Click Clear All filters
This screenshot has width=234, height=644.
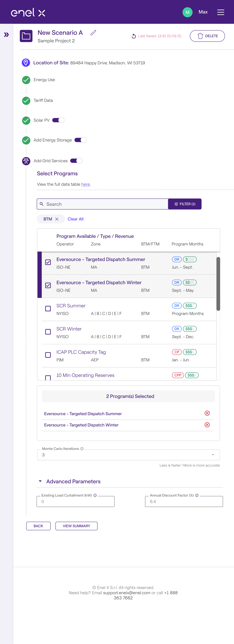point(75,219)
